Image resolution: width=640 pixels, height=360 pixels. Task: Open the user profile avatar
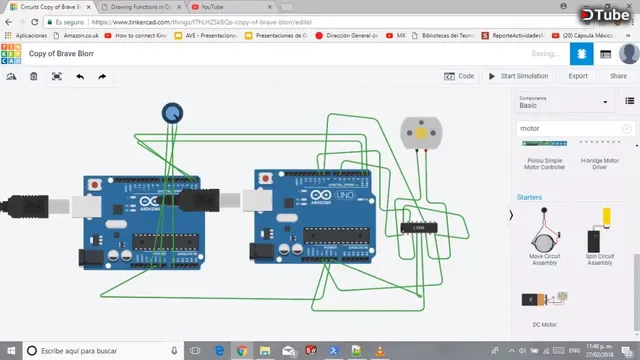(x=629, y=54)
